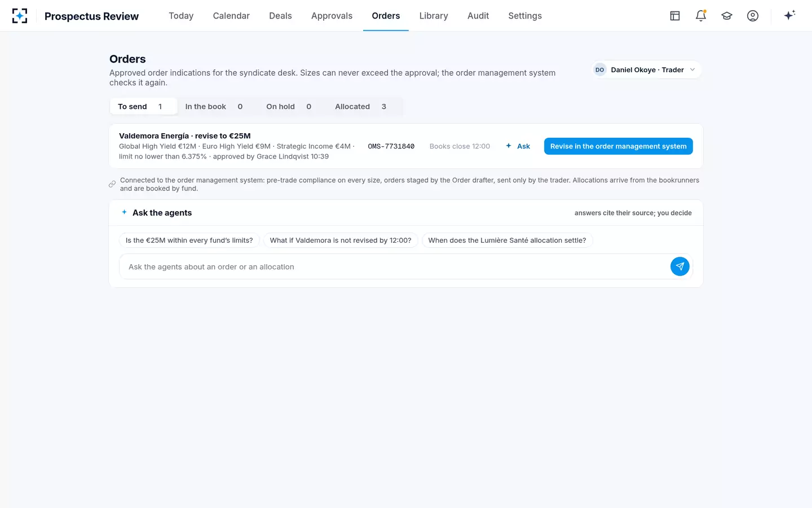Screen dimensions: 812x508
Task: Send the question with paper plane button
Action: click(680, 266)
